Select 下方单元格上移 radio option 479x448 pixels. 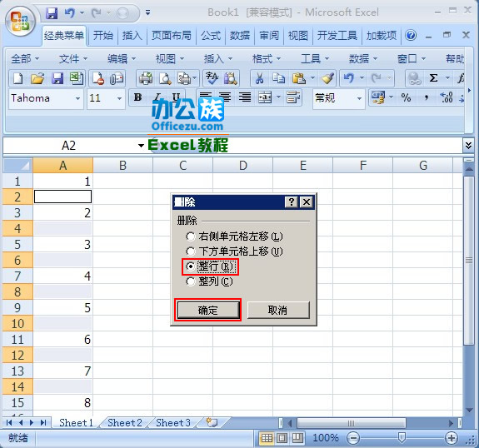point(190,251)
